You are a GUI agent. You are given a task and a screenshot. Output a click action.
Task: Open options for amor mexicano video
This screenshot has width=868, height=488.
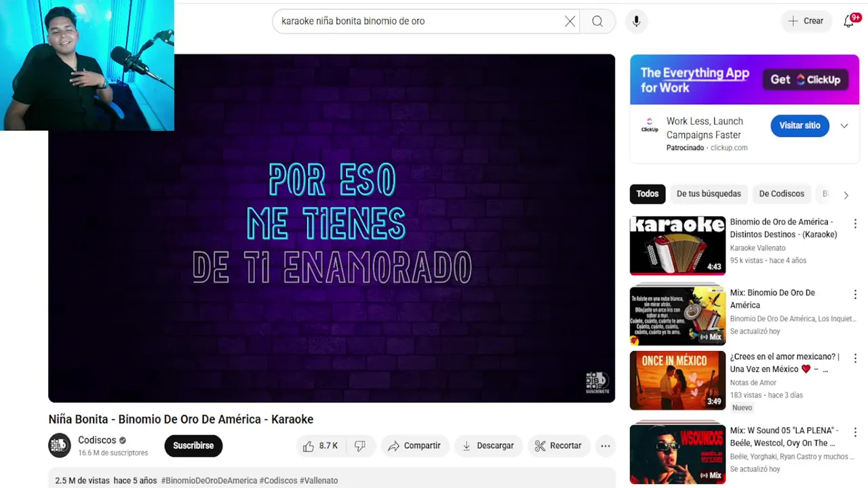point(855,358)
